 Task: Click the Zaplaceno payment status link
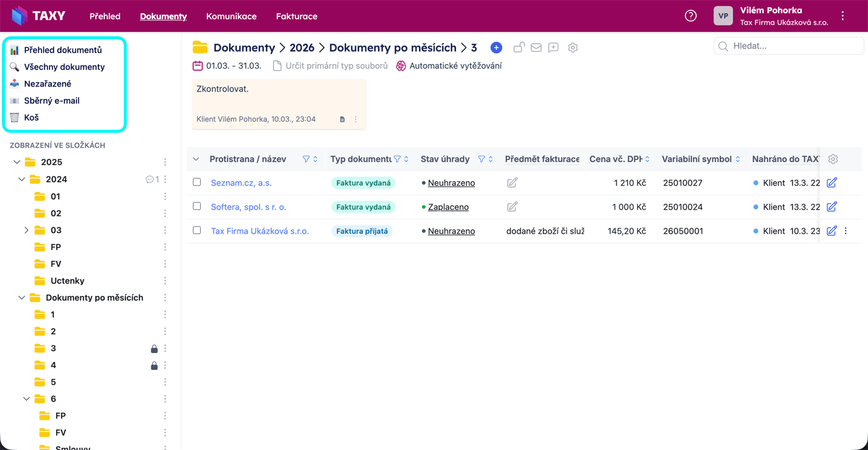tap(448, 207)
